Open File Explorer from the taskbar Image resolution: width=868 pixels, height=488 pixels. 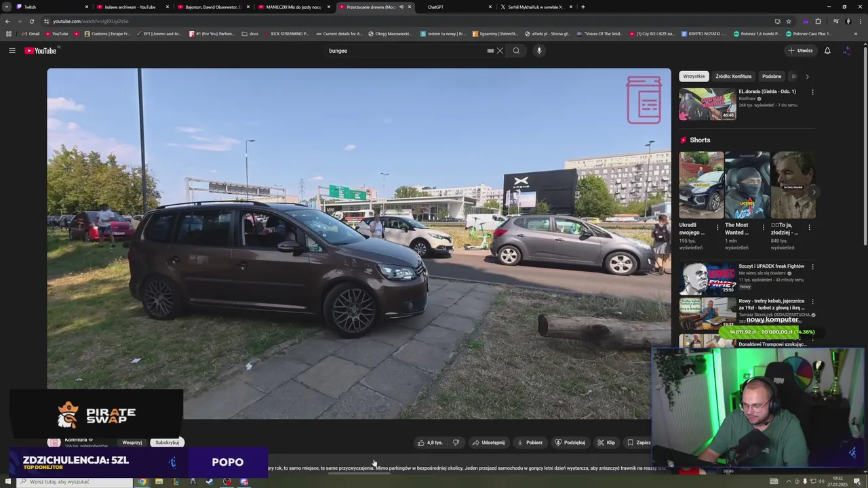tap(159, 482)
